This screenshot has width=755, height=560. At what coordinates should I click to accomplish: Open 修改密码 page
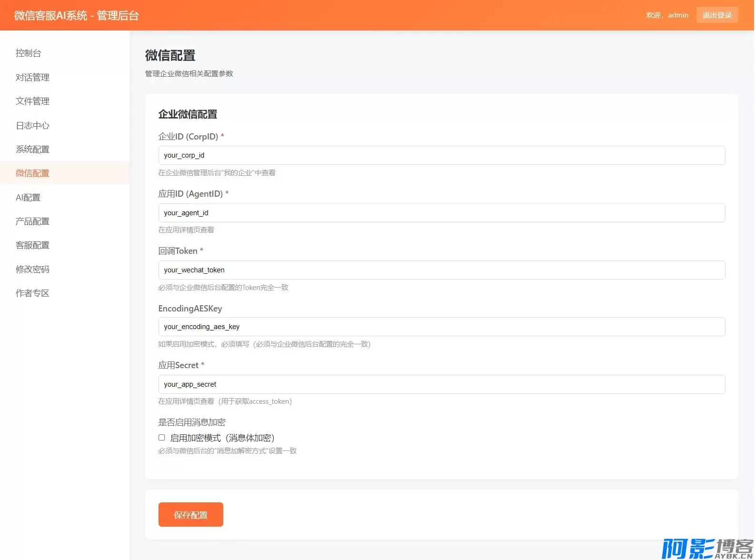(32, 269)
